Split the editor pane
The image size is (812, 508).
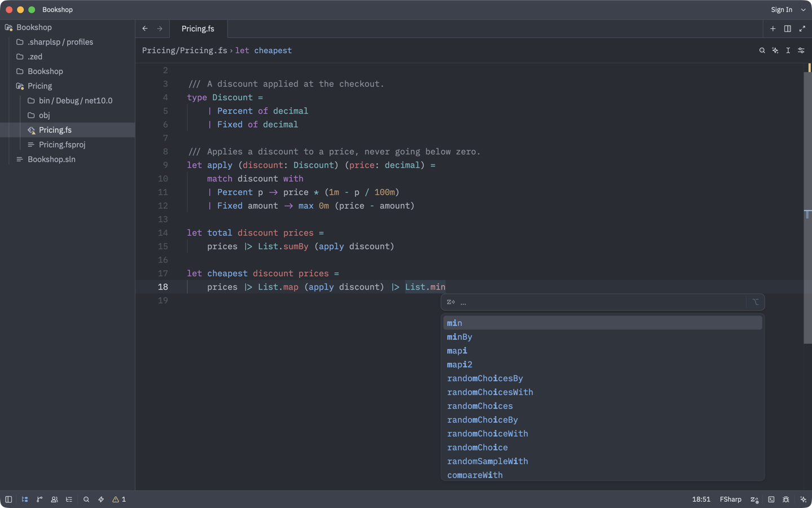pyautogui.click(x=788, y=29)
